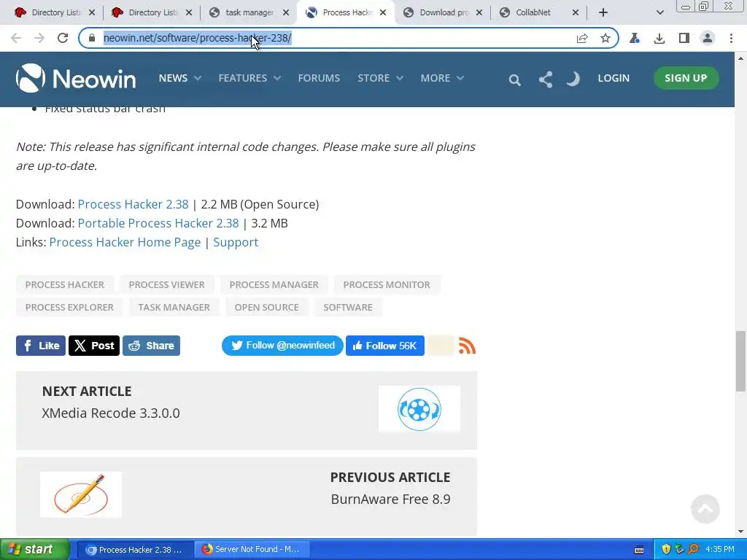
Task: Click the PROCESS MANAGER tag
Action: (274, 285)
